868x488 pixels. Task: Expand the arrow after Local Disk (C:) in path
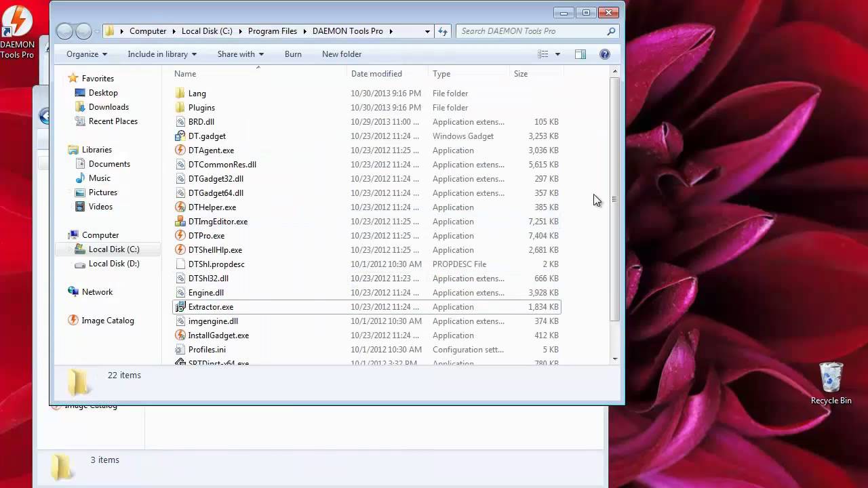pos(240,31)
